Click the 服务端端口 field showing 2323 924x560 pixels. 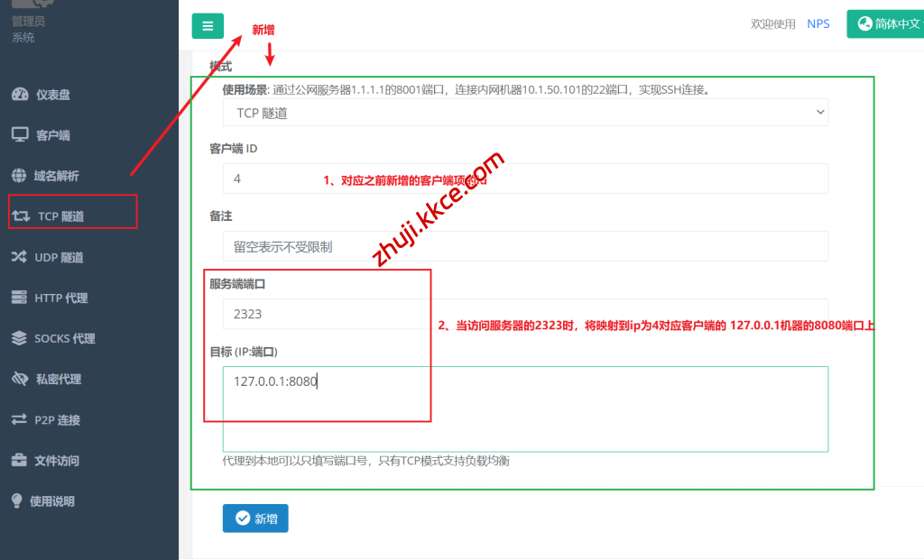pyautogui.click(x=525, y=314)
